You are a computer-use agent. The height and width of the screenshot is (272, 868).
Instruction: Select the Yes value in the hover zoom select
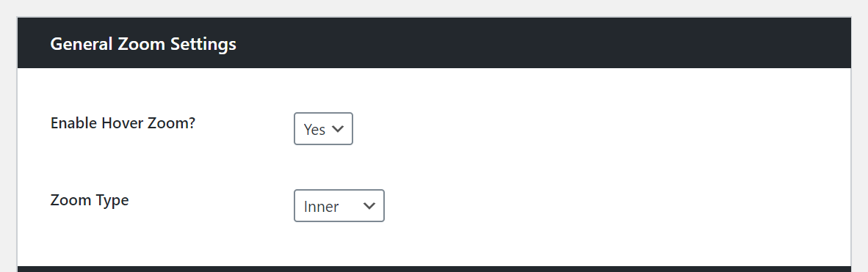[314, 129]
